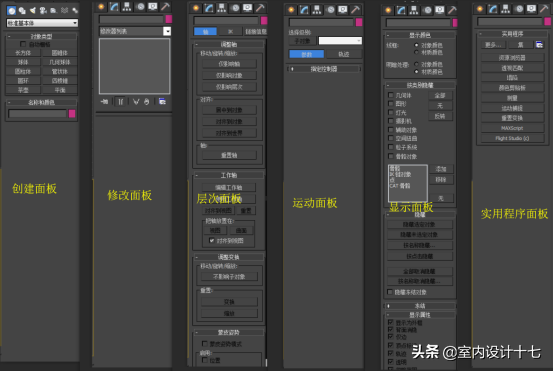
Task: Click the Display (monitor) tab icon in Modify panel
Action: [x=153, y=7]
